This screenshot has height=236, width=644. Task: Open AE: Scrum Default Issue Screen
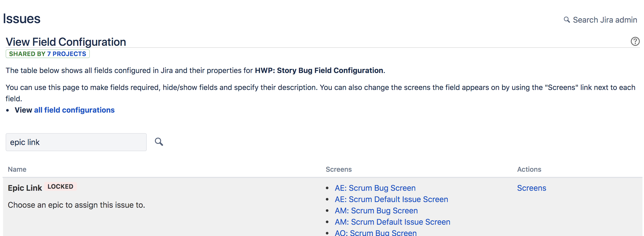coord(391,199)
